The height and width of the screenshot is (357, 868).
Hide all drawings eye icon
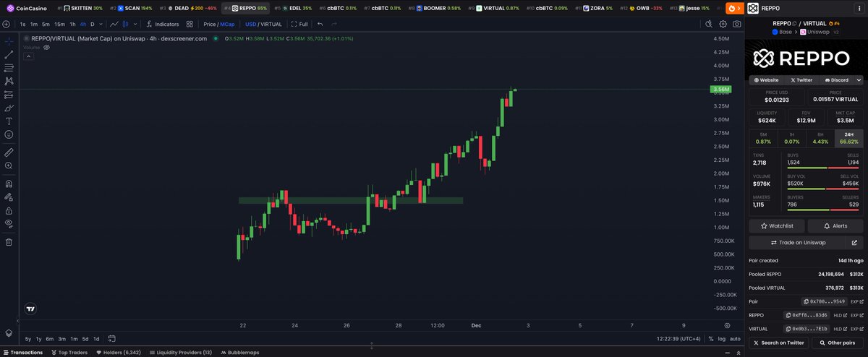tap(9, 223)
